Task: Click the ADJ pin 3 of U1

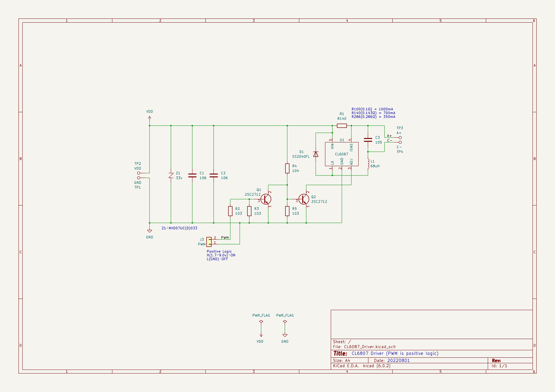Action: pos(351,168)
